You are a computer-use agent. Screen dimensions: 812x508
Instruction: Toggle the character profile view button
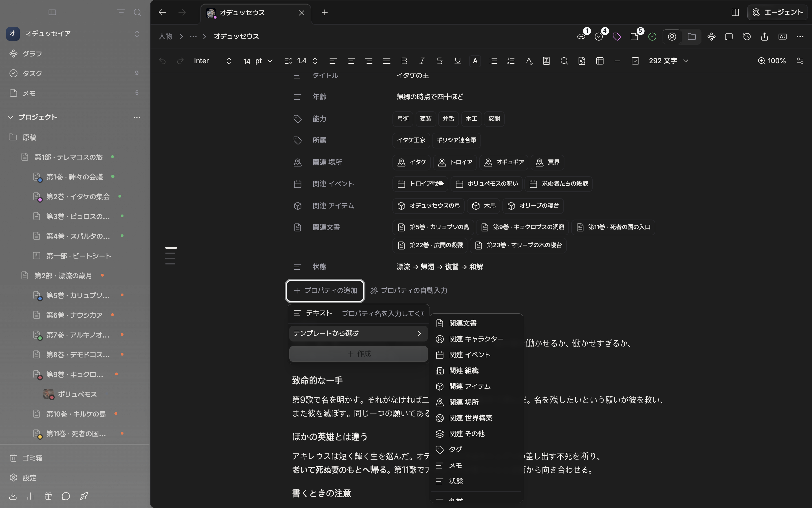click(672, 37)
